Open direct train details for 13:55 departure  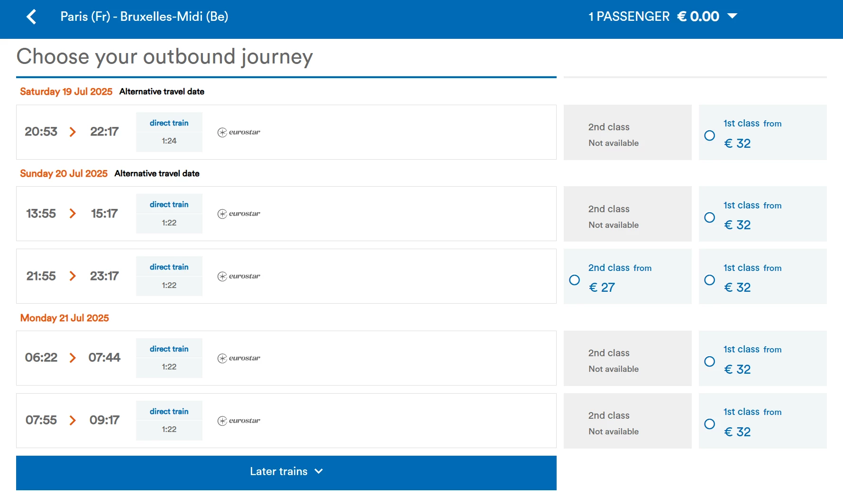169,204
